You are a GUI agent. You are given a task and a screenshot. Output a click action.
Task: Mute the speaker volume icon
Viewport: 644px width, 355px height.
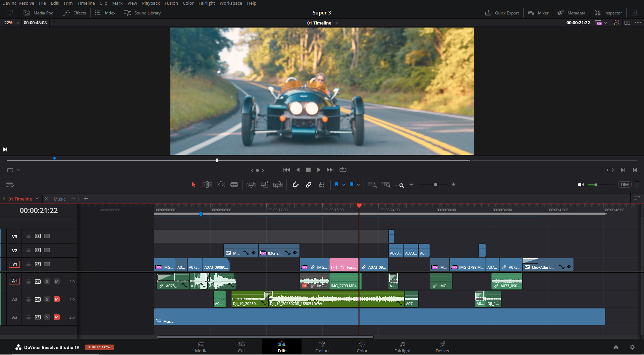(581, 185)
